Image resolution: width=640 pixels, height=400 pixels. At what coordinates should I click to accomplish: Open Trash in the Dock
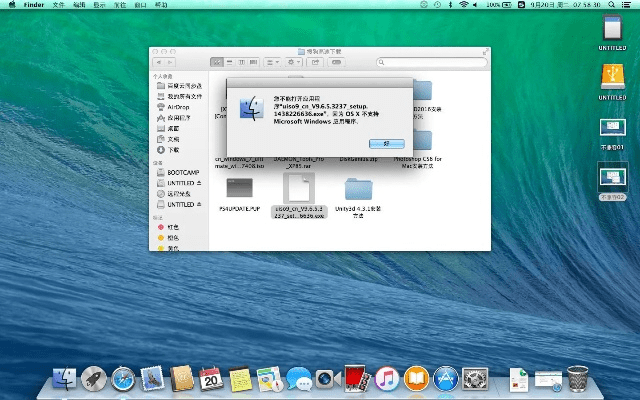pyautogui.click(x=578, y=379)
